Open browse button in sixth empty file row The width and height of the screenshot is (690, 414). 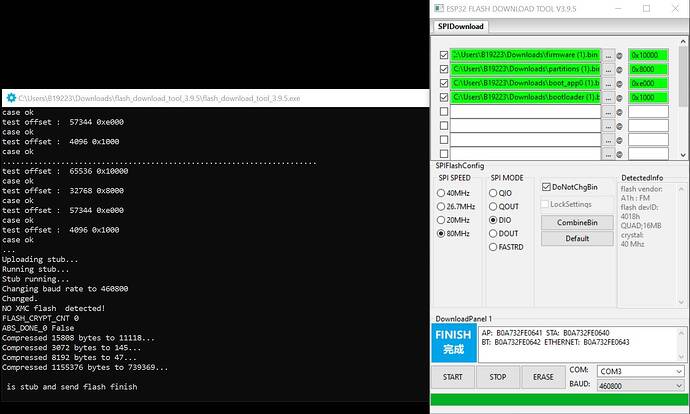point(608,126)
